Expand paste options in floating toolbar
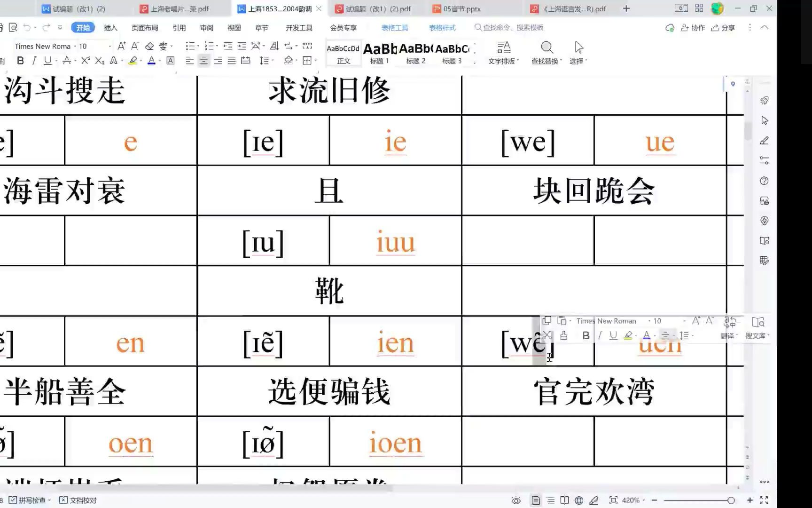Viewport: 812px width, 508px height. pyautogui.click(x=570, y=321)
